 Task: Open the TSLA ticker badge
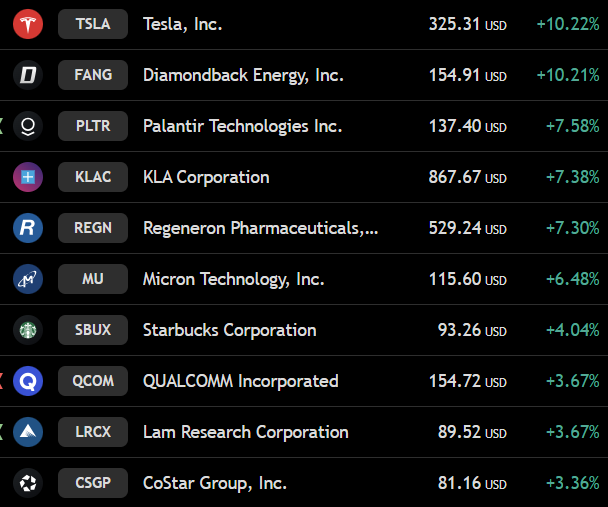coord(93,24)
